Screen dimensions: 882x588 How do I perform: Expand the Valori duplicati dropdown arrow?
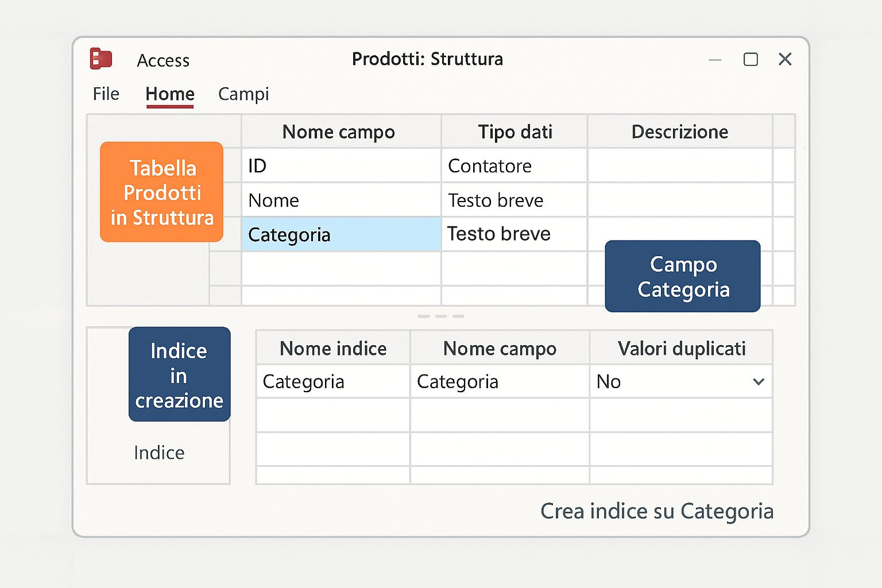coord(759,382)
